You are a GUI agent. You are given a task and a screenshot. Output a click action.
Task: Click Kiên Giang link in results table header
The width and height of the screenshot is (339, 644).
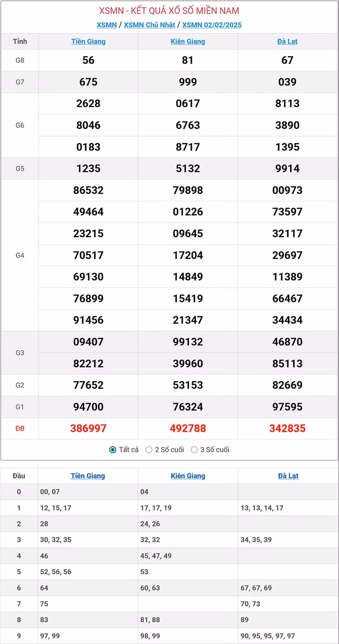[x=188, y=41]
